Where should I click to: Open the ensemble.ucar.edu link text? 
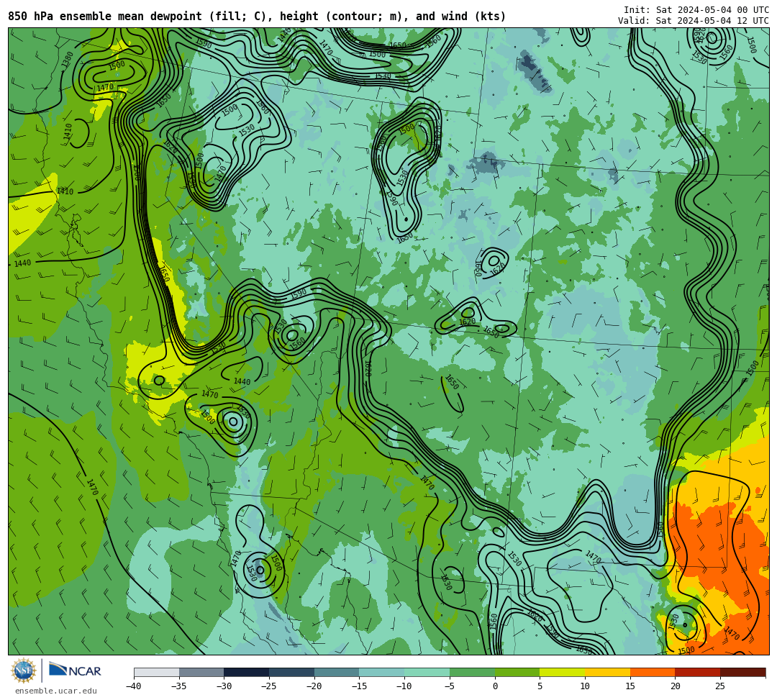click(55, 691)
